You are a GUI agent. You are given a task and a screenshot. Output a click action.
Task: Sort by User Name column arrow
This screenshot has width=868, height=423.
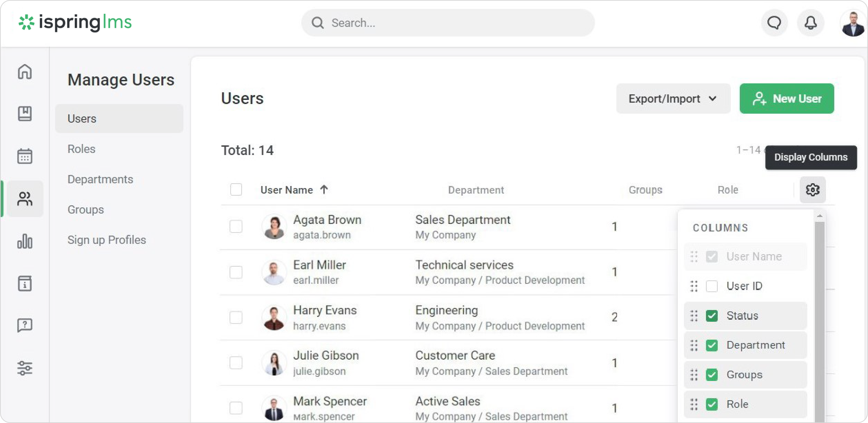324,189
